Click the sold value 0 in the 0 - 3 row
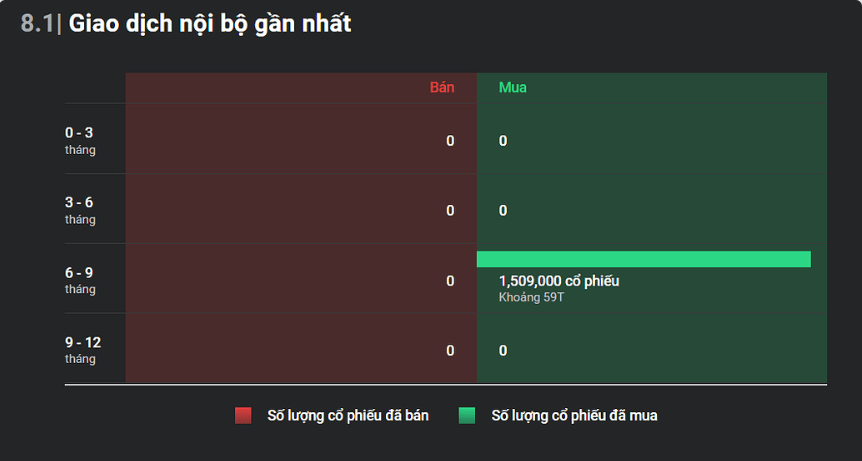The height and width of the screenshot is (461, 862). (x=450, y=141)
